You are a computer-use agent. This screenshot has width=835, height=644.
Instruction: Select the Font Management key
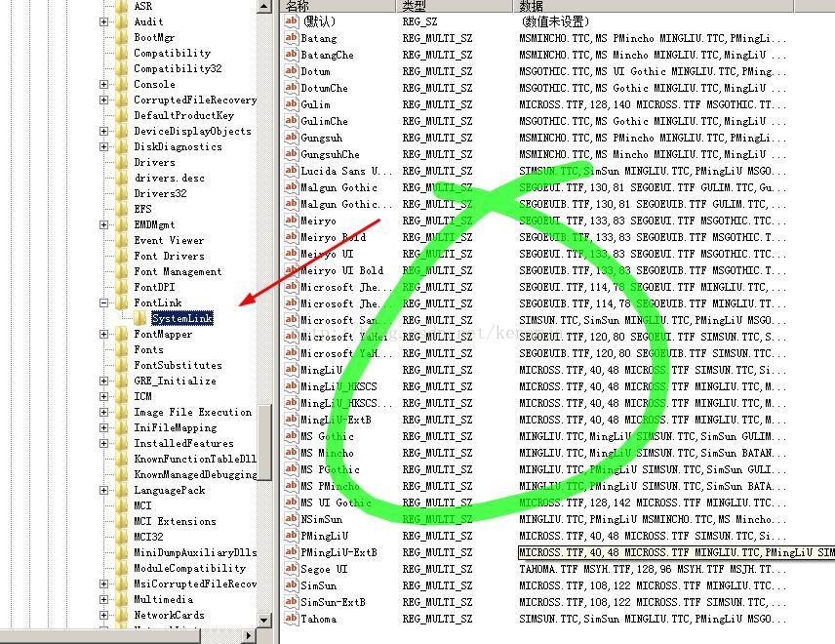point(178,271)
